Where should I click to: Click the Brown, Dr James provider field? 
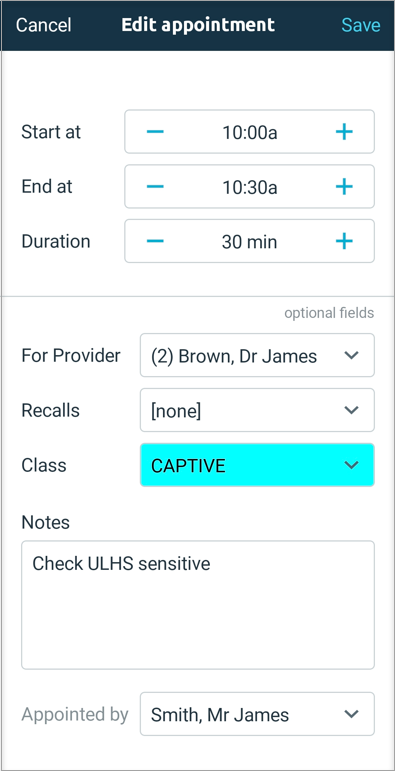pos(257,356)
